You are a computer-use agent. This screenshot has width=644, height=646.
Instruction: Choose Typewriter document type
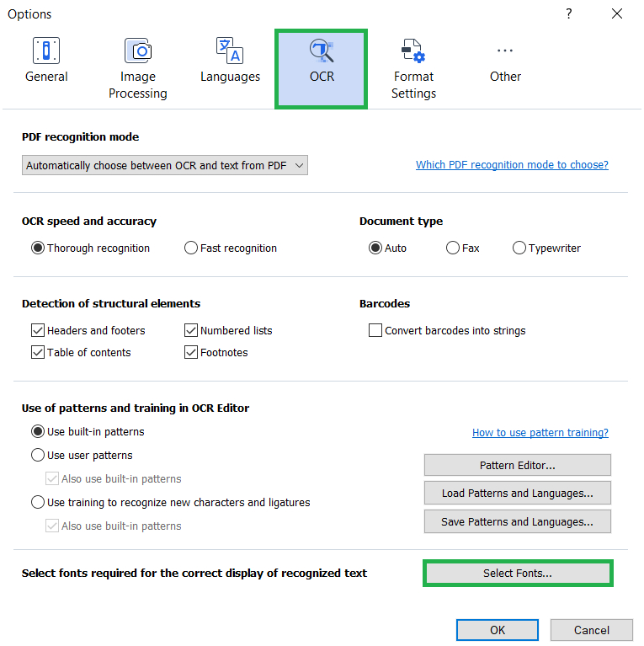[519, 248]
